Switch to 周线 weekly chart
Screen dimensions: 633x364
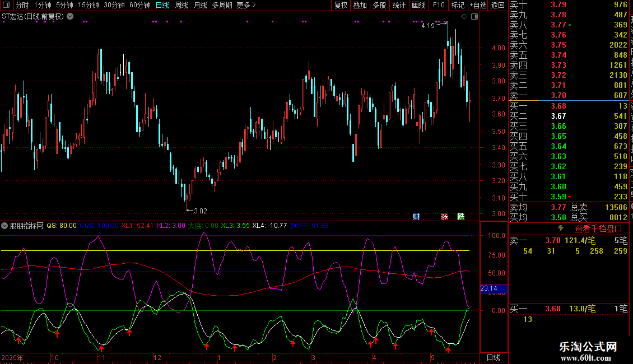point(181,5)
